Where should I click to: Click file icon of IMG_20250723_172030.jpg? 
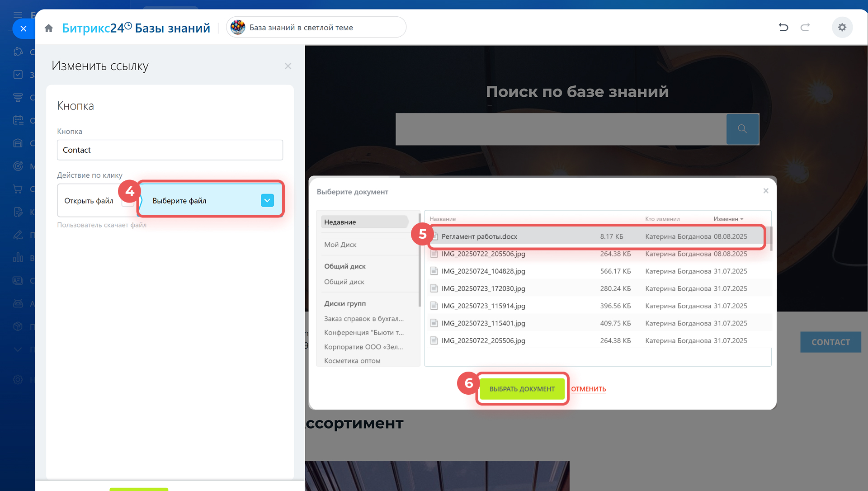click(434, 288)
